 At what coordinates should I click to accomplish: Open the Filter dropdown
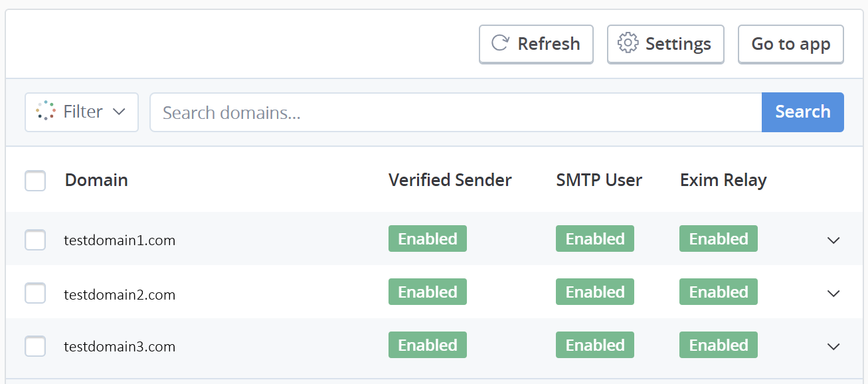(82, 112)
